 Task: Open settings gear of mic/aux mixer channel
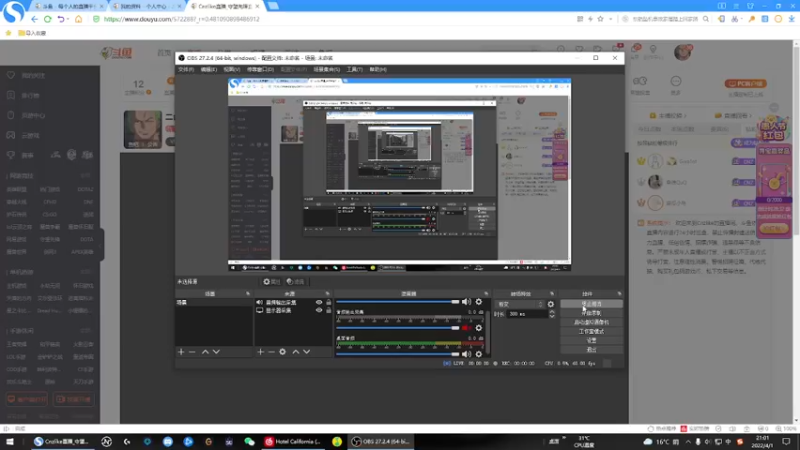(479, 354)
